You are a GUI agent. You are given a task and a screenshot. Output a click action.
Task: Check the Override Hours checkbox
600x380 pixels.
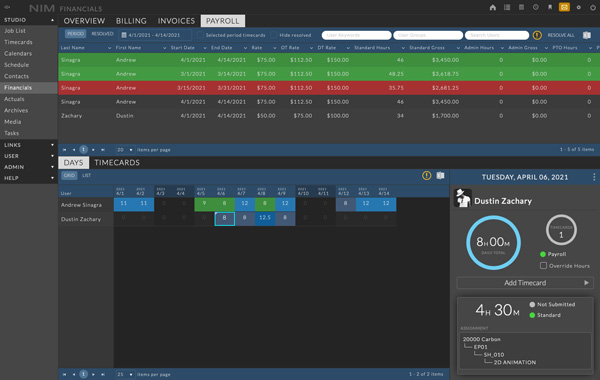[x=543, y=266]
